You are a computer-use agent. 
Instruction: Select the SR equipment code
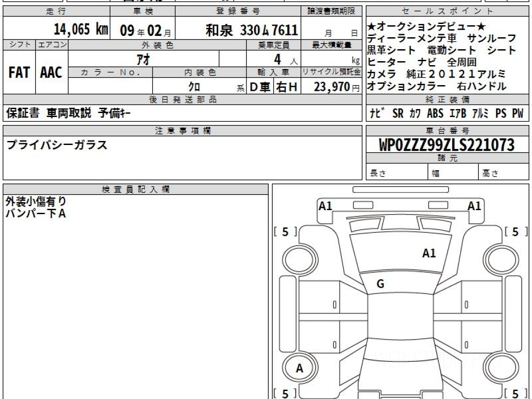398,113
